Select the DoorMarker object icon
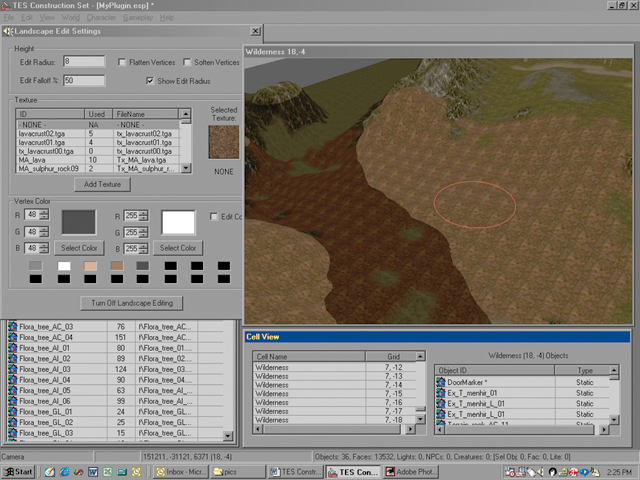Image resolution: width=640 pixels, height=480 pixels. 439,380
